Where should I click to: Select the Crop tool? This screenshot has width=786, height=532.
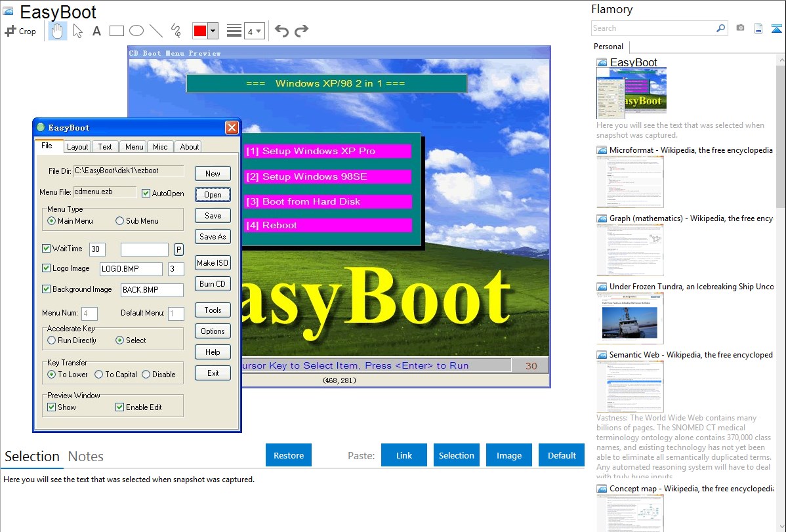20,31
